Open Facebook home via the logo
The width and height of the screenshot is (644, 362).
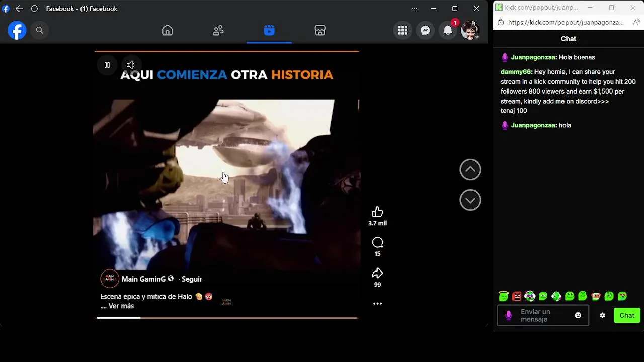coord(17,30)
